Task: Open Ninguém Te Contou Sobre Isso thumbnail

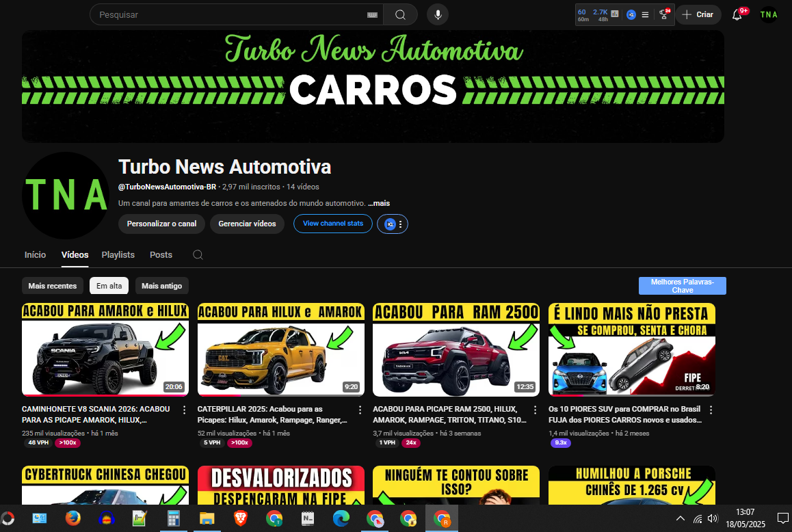Action: [x=456, y=485]
